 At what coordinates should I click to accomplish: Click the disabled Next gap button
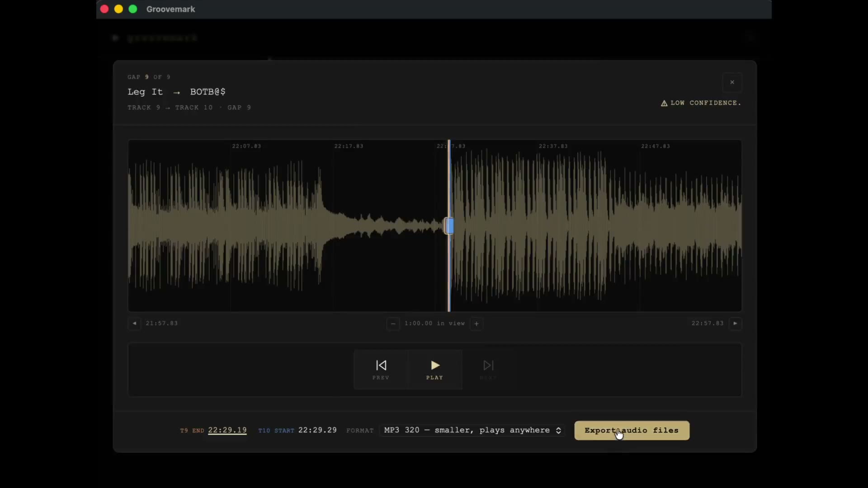(488, 370)
